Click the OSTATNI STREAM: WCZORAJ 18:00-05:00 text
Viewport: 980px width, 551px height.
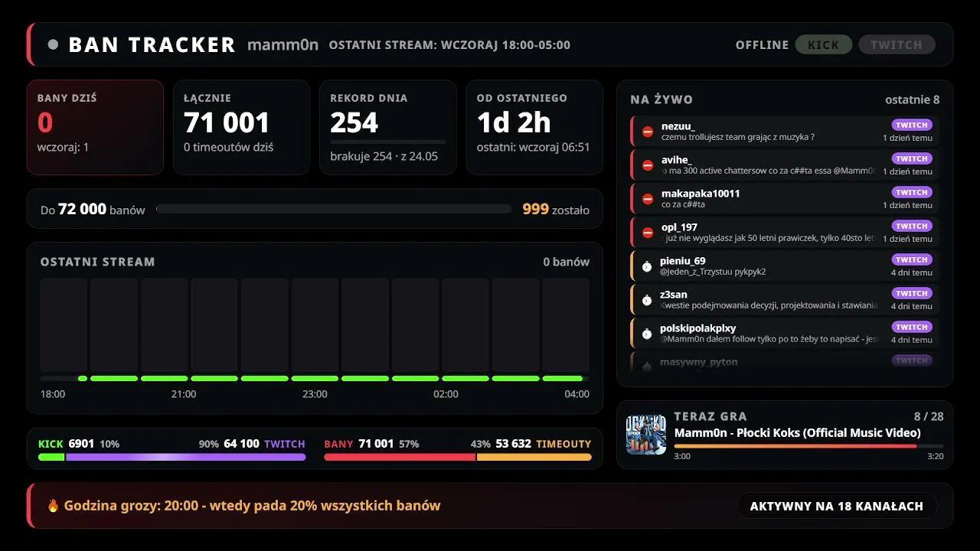[449, 45]
